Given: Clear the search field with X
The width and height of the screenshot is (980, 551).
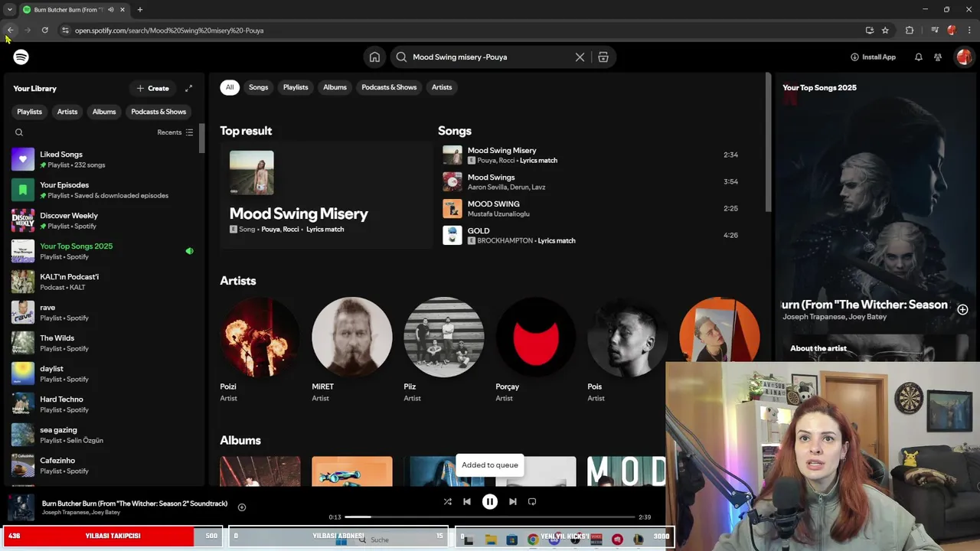Looking at the screenshot, I should click(x=580, y=57).
